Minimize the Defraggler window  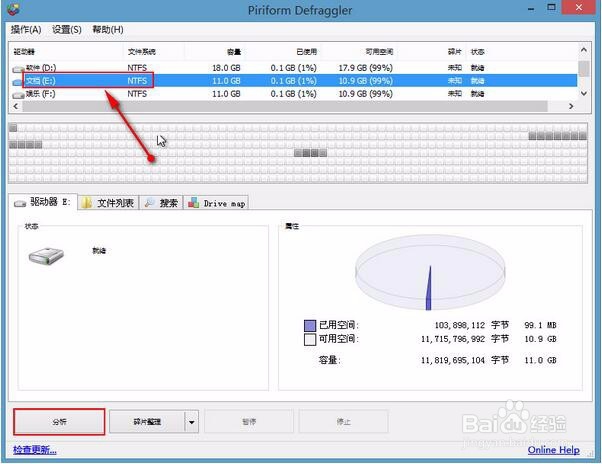tap(531, 8)
